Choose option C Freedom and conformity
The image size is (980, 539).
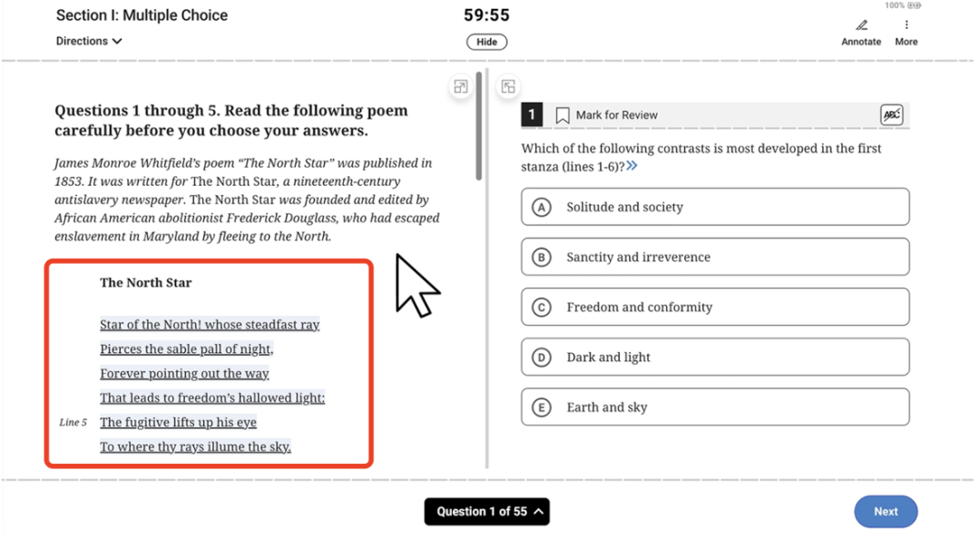point(715,307)
